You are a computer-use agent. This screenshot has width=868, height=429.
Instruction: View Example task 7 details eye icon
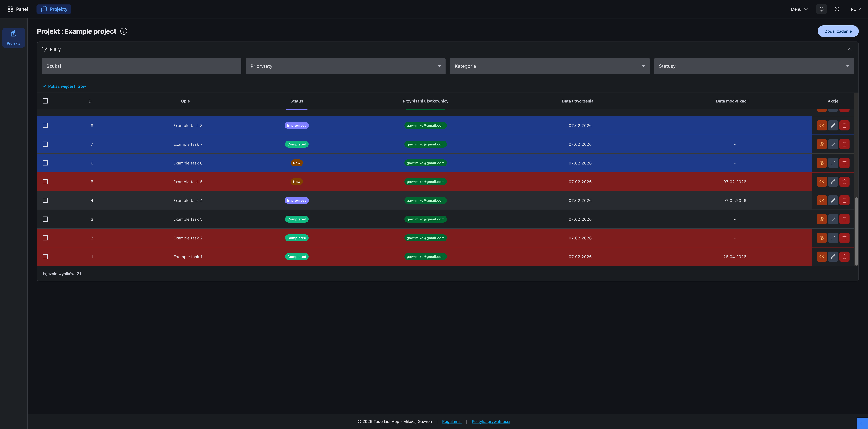pos(822,144)
